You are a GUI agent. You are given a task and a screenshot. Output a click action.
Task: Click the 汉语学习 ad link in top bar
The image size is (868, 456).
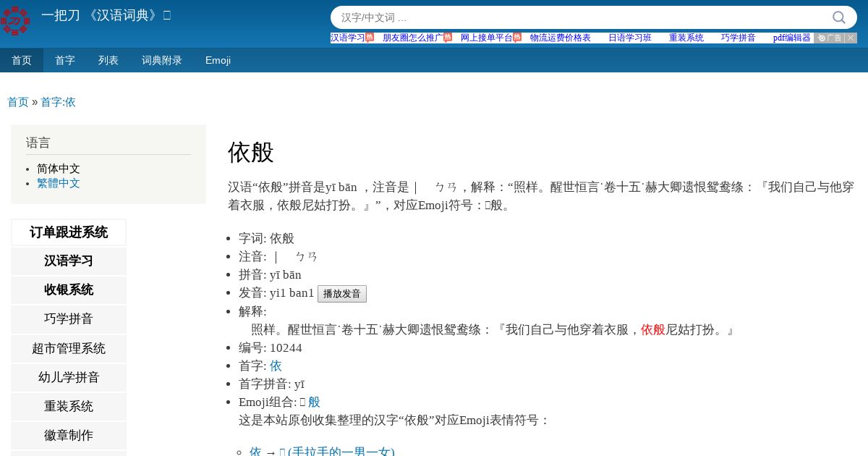pos(348,38)
